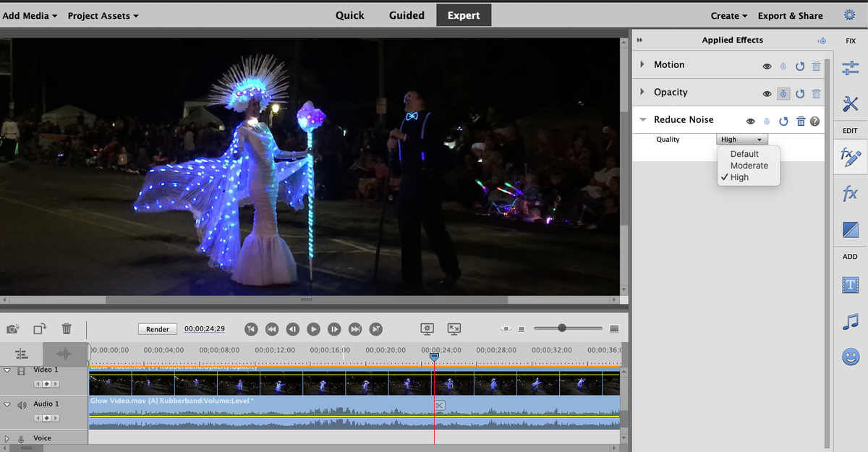
Task: Switch to the Quick editing mode tab
Action: click(349, 14)
